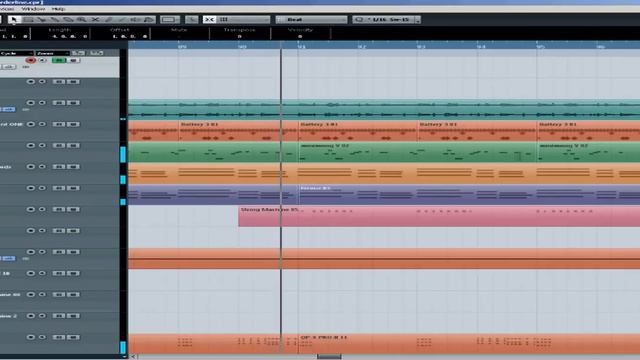Select the Range Selection tool
Image resolution: width=640 pixels, height=360 pixels.
coord(28,19)
